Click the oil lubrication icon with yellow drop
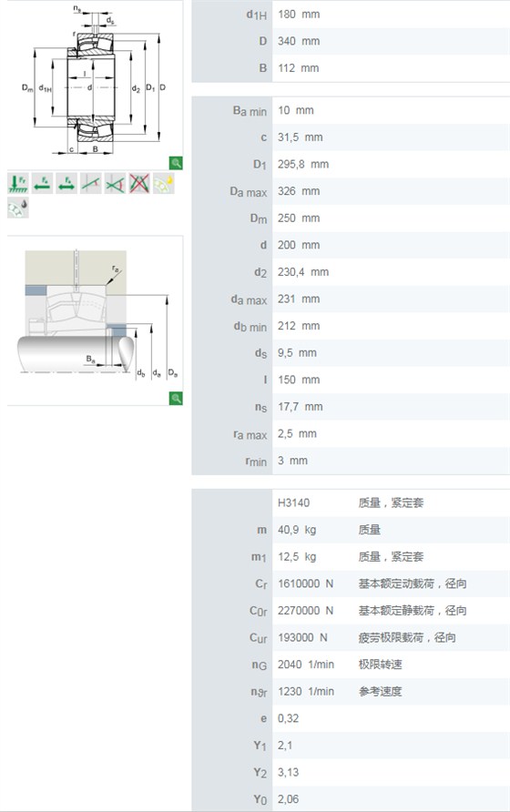The width and height of the screenshot is (510, 812). 164,183
